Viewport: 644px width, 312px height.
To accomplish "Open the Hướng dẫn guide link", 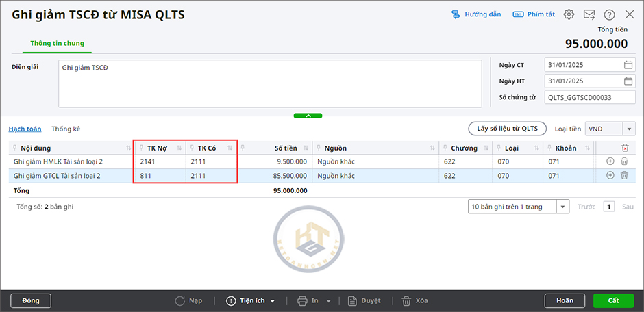I will pos(476,14).
